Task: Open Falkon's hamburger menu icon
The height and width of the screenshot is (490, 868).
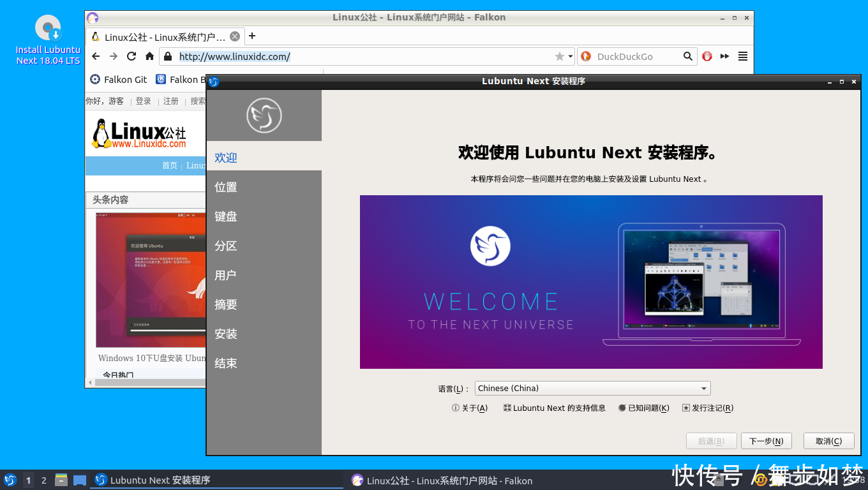Action: coord(742,56)
